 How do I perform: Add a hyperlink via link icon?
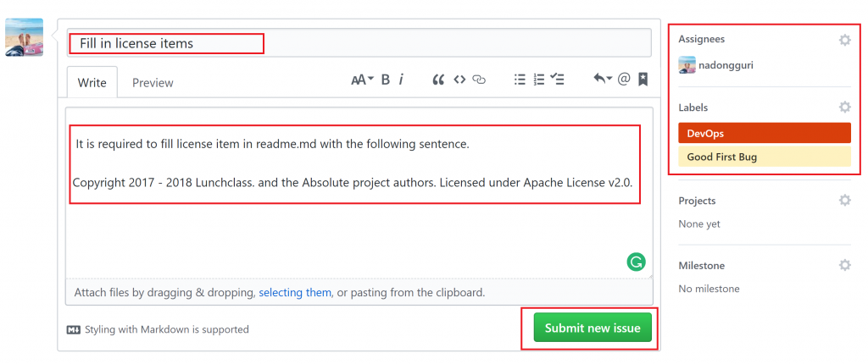(479, 80)
